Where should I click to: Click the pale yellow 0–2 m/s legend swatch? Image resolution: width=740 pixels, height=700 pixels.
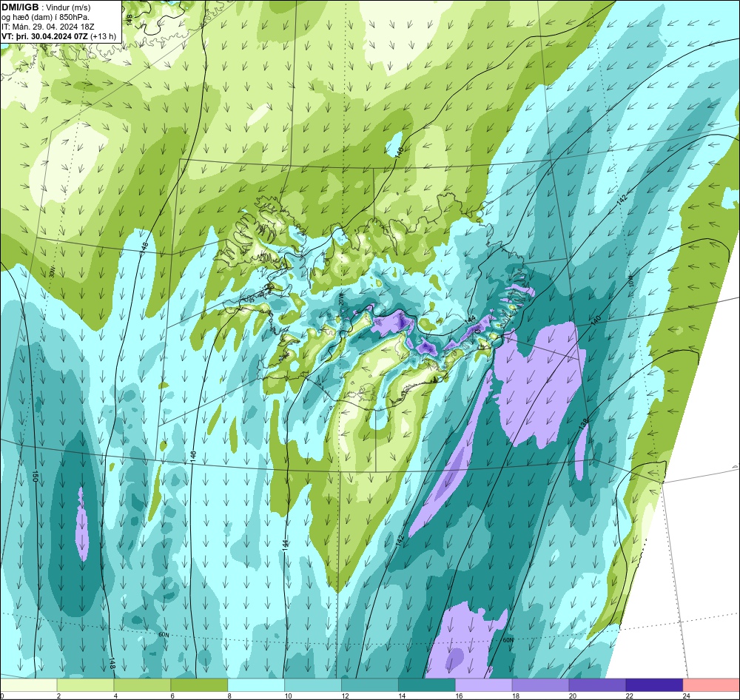(x=29, y=684)
